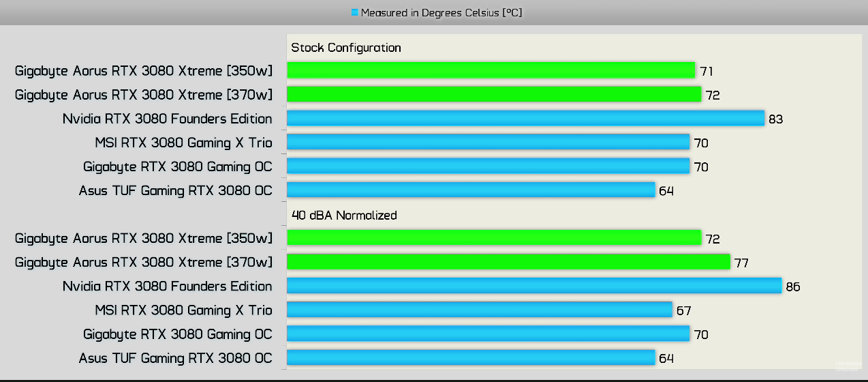Viewport: 868px width, 382px height.
Task: Select Stock Configuration label 'Gigabyte Aorus RTX 3080 Xtreme [370w]'
Action: tap(144, 95)
